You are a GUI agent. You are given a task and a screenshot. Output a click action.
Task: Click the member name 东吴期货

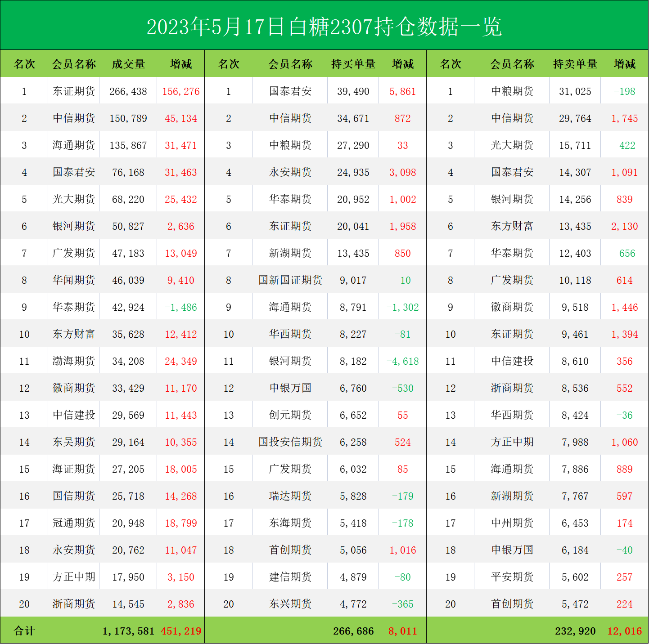pyautogui.click(x=74, y=442)
